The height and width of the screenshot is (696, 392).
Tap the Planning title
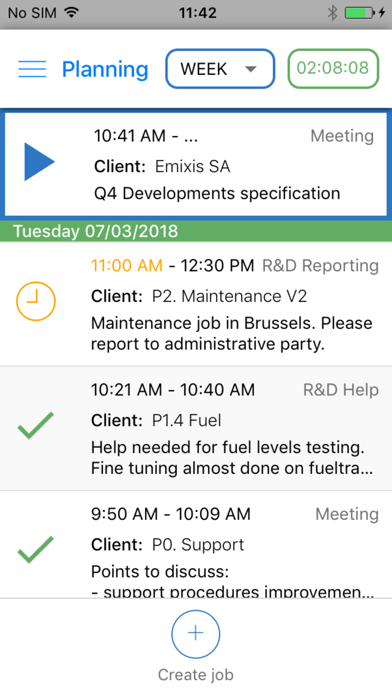(105, 69)
